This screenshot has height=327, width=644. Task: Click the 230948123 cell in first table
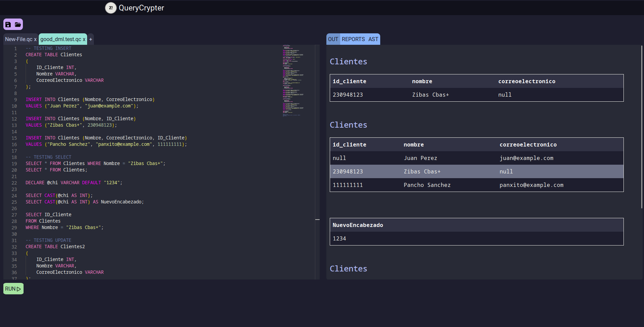[348, 95]
